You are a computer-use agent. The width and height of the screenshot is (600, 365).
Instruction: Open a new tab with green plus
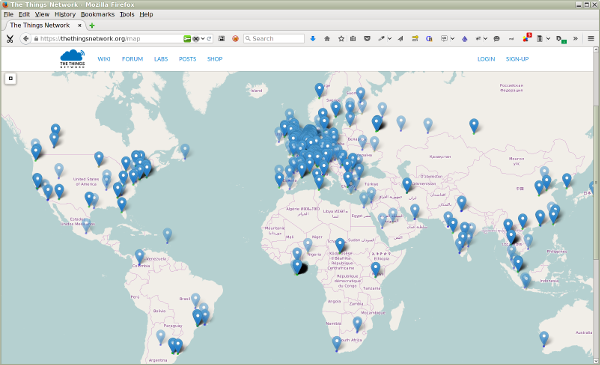point(92,26)
